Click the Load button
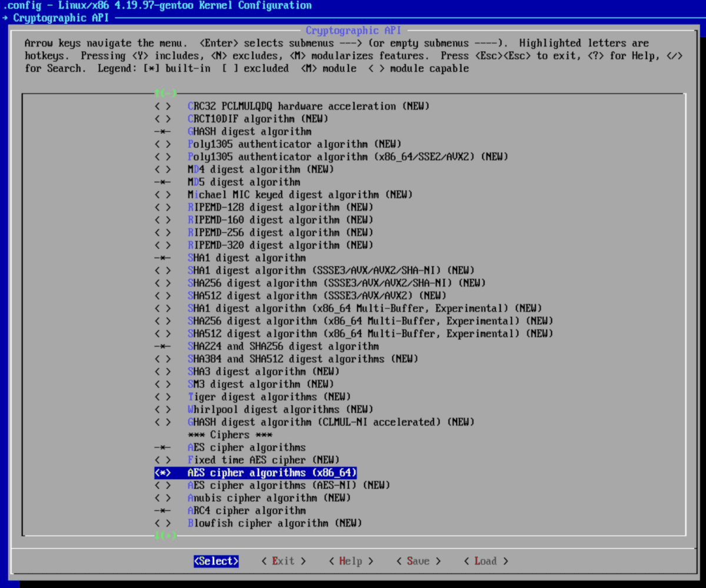706x588 pixels. click(485, 561)
